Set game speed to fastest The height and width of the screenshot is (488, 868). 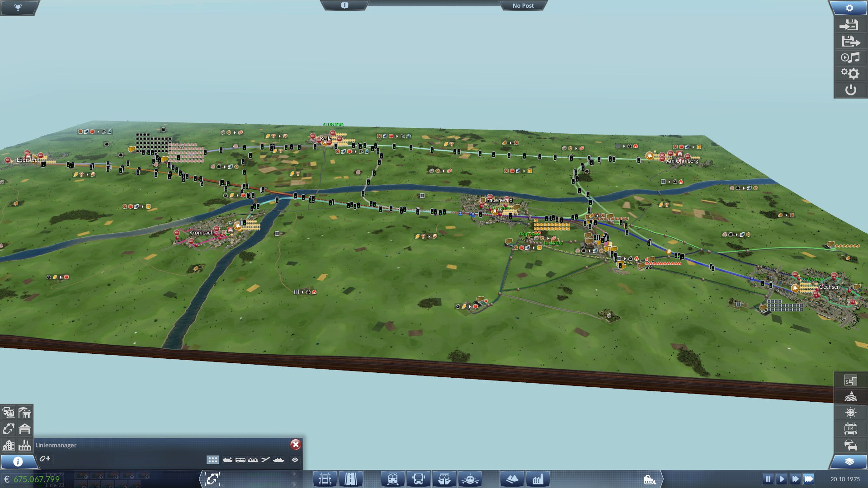[x=809, y=479]
